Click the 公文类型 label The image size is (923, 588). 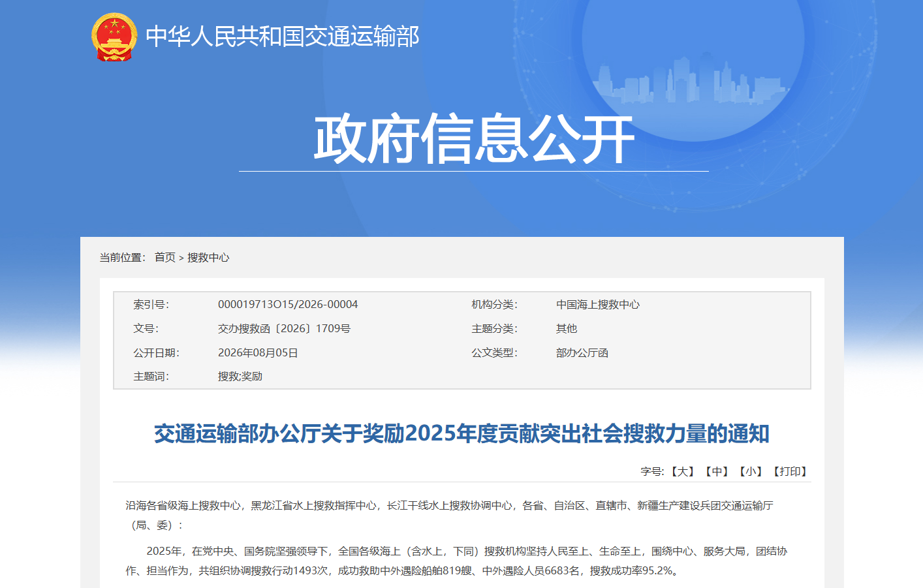tap(495, 353)
